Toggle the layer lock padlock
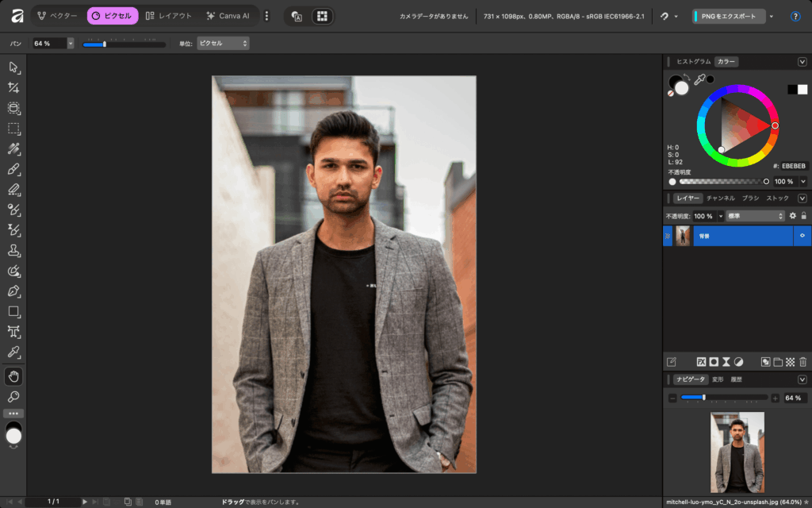 pyautogui.click(x=803, y=216)
